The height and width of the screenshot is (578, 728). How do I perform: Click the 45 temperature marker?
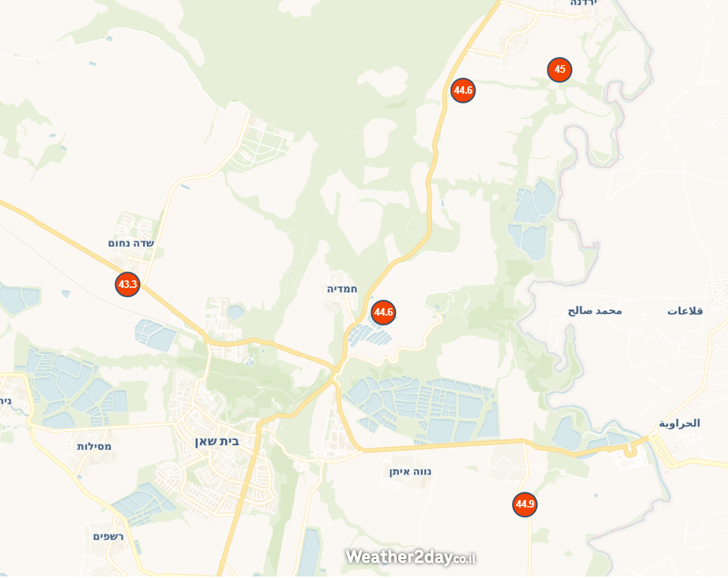pos(559,70)
